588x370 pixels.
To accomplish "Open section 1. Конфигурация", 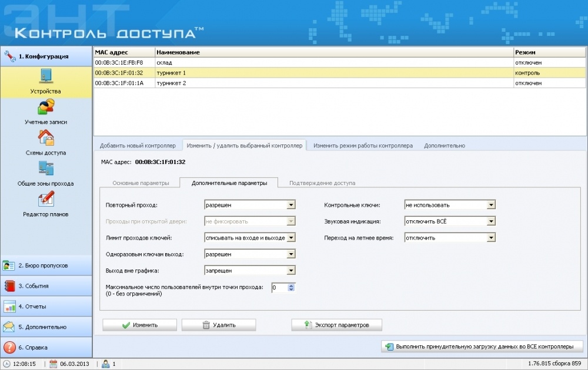I will [46, 56].
